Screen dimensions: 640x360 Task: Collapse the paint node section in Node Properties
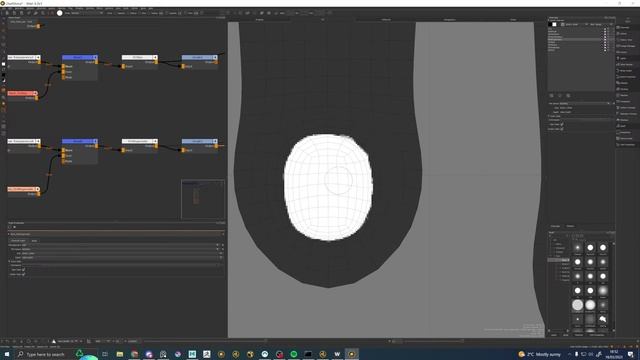pyautogui.click(x=9, y=234)
